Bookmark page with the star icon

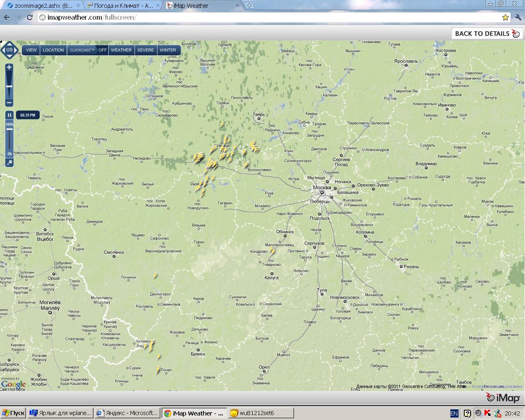[505, 17]
